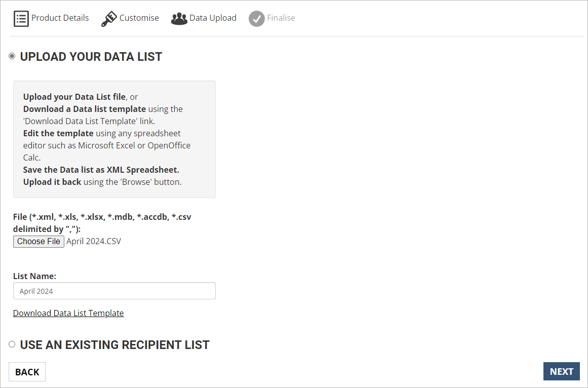This screenshot has width=588, height=388.
Task: Select Use an Existing Recipient List radio
Action: click(12, 344)
